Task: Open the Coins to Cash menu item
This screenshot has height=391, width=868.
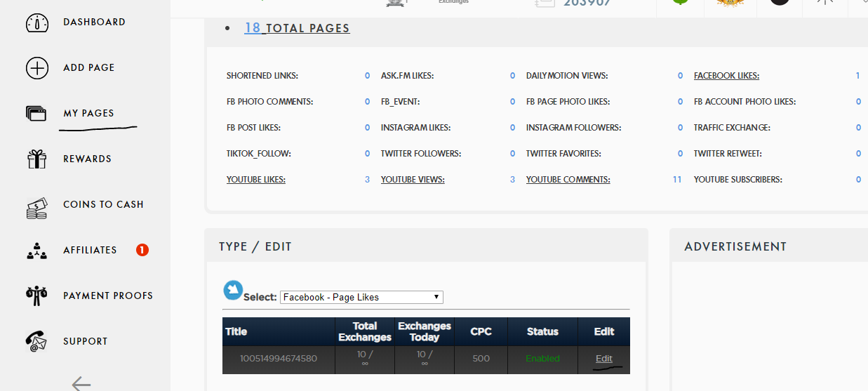Action: (103, 205)
